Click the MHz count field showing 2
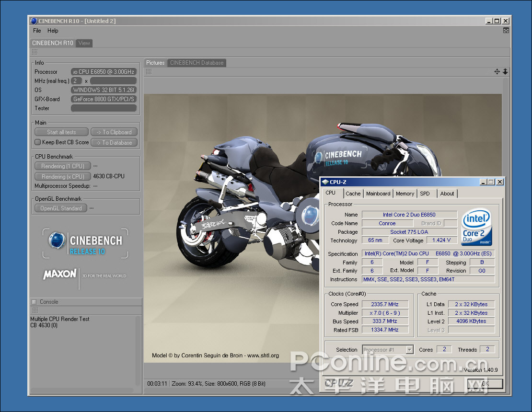532x412 pixels. pos(76,80)
